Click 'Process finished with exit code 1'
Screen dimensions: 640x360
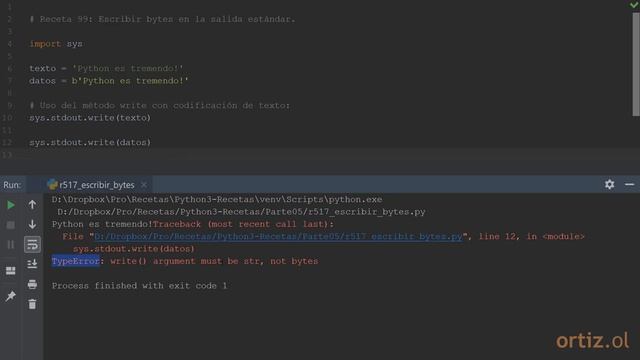139,286
